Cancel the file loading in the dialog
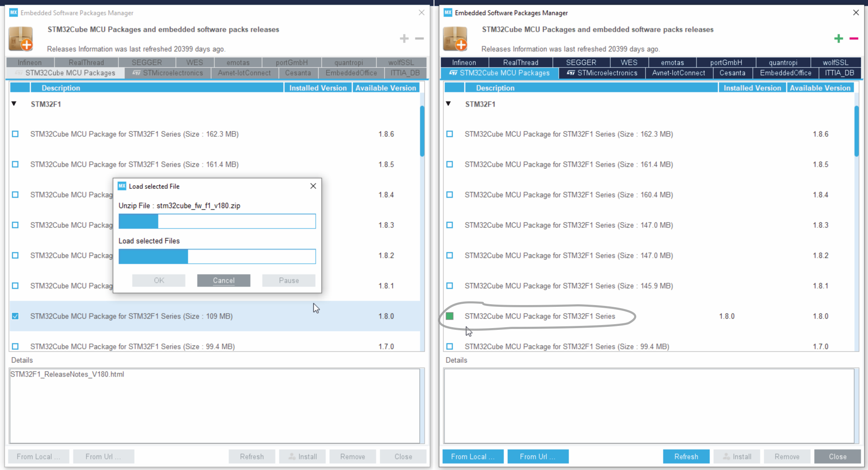 224,280
